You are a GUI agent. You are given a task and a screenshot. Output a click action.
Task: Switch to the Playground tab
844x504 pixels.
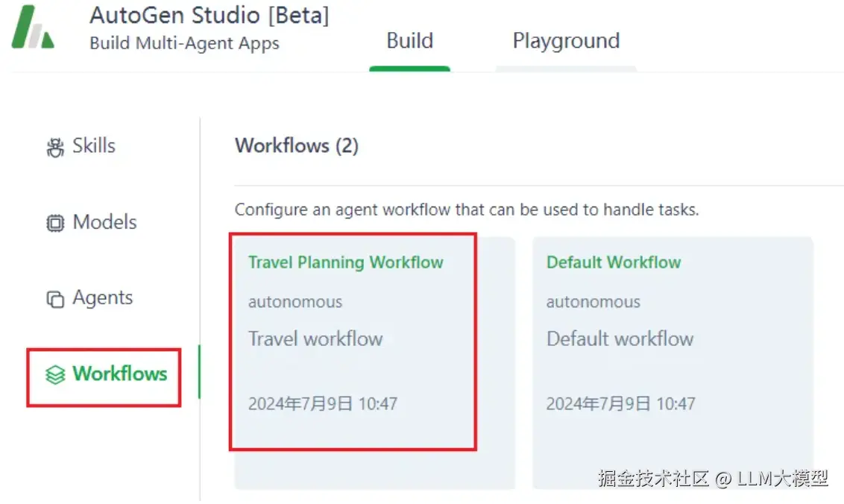pyautogui.click(x=566, y=41)
